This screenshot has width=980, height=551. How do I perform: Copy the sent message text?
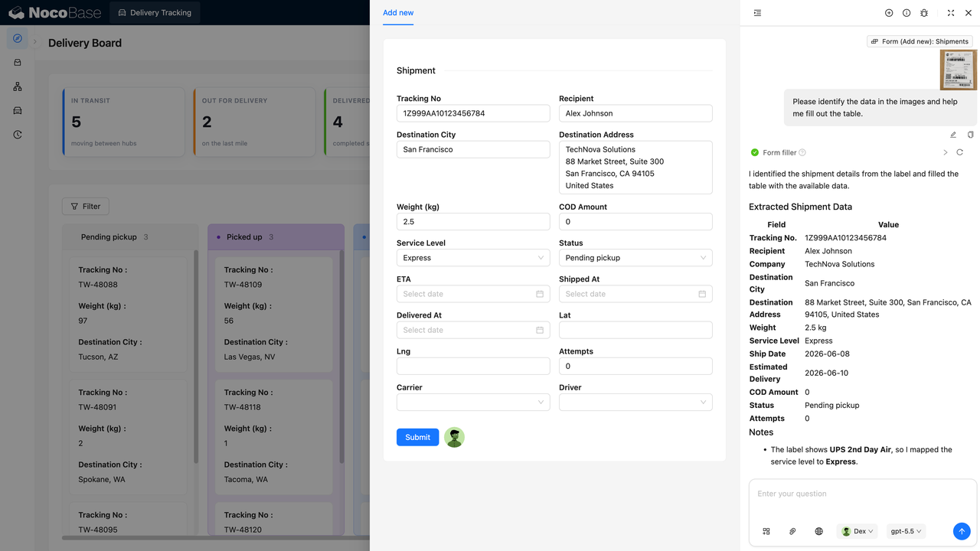point(970,135)
